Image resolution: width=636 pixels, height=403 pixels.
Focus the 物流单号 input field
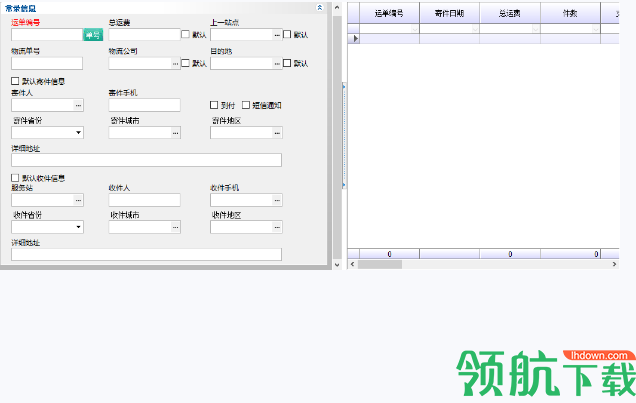47,63
